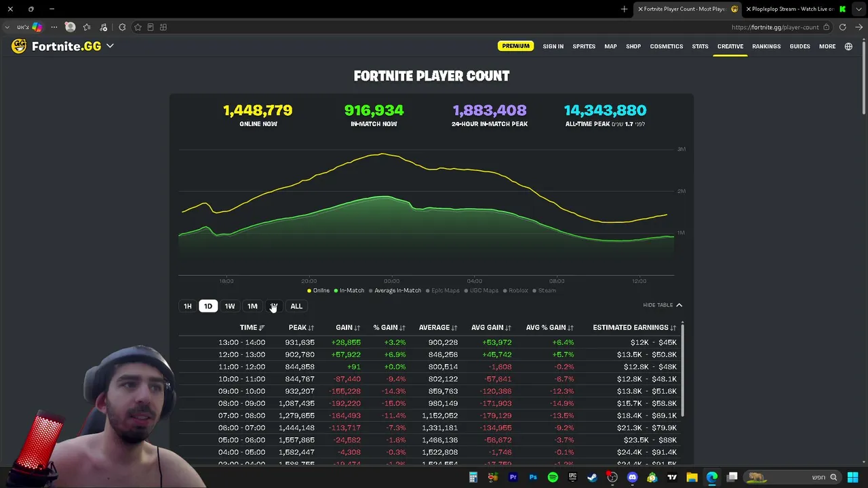Open the language globe icon in the site header
The width and height of the screenshot is (868, 488).
pyautogui.click(x=848, y=46)
